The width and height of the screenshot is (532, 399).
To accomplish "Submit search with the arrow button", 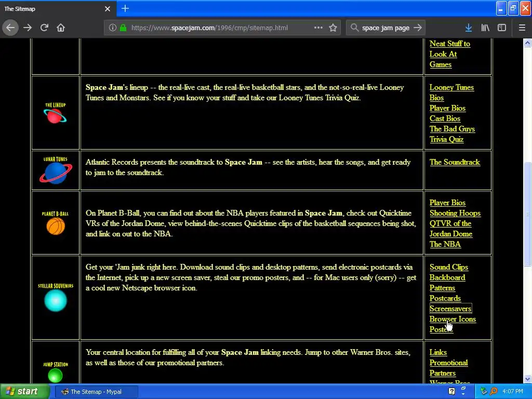I will point(418,28).
